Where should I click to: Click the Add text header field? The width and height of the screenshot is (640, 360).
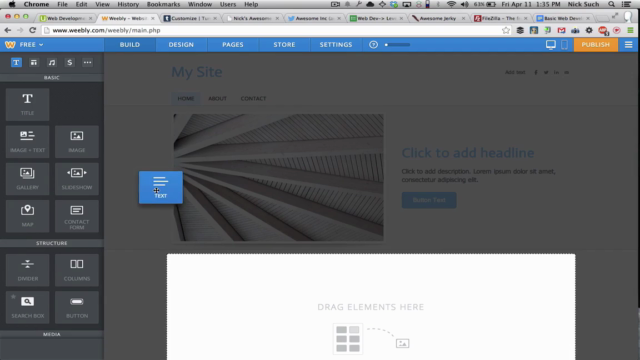coord(515,72)
